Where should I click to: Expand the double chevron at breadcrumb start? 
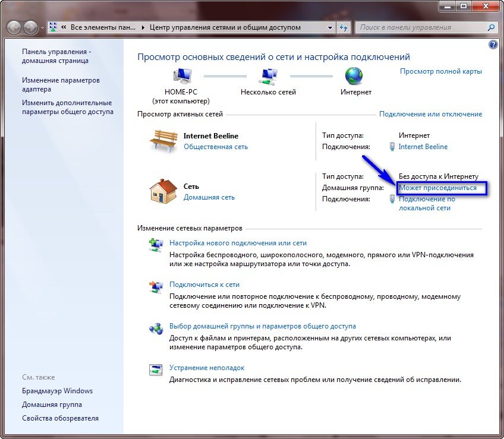(x=64, y=27)
